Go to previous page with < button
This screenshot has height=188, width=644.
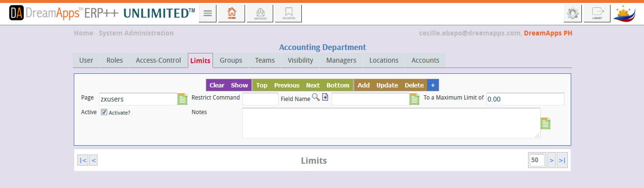pos(94,160)
